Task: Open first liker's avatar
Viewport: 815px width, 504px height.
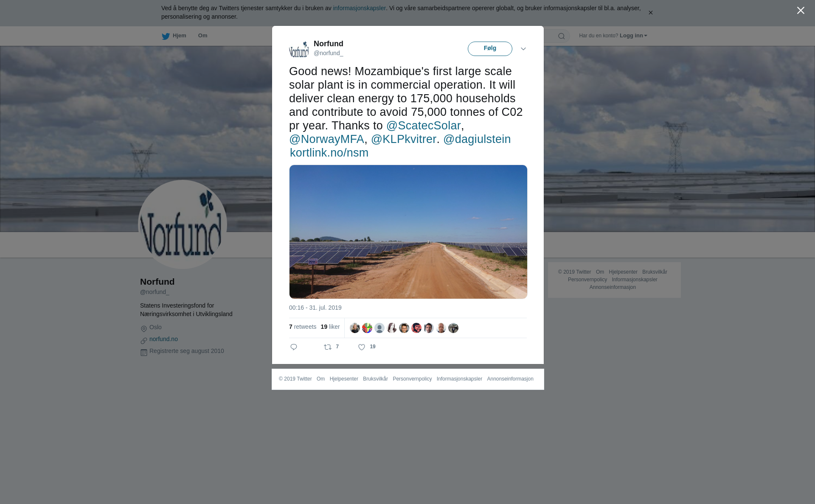Action: (355, 328)
